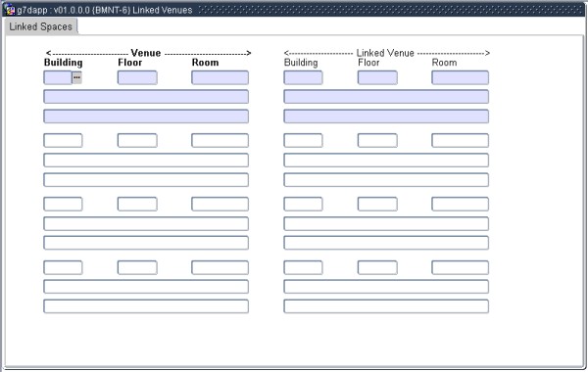This screenshot has width=588, height=372.
Task: Click the bold 'Floor' column label
Action: pyautogui.click(x=129, y=63)
